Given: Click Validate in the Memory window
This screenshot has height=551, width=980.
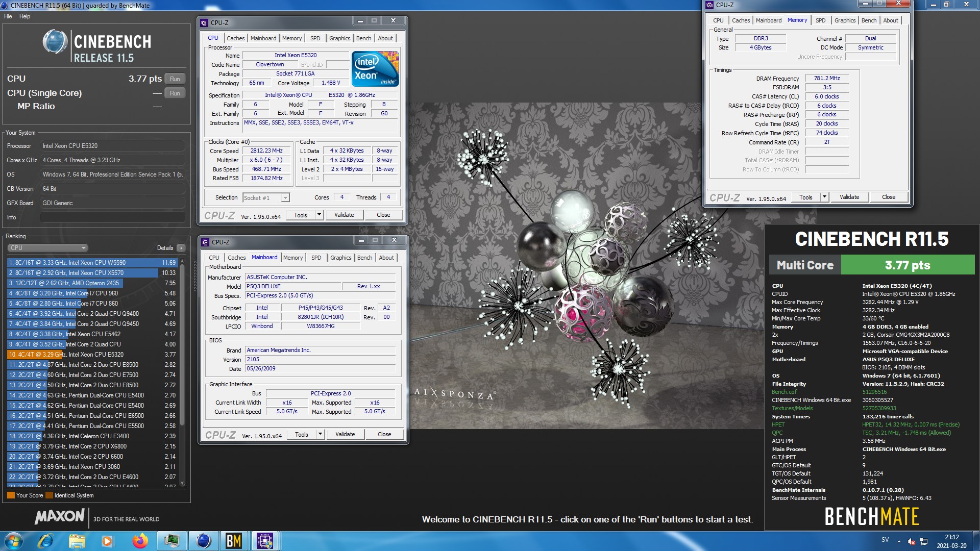Looking at the screenshot, I should click(x=849, y=197).
